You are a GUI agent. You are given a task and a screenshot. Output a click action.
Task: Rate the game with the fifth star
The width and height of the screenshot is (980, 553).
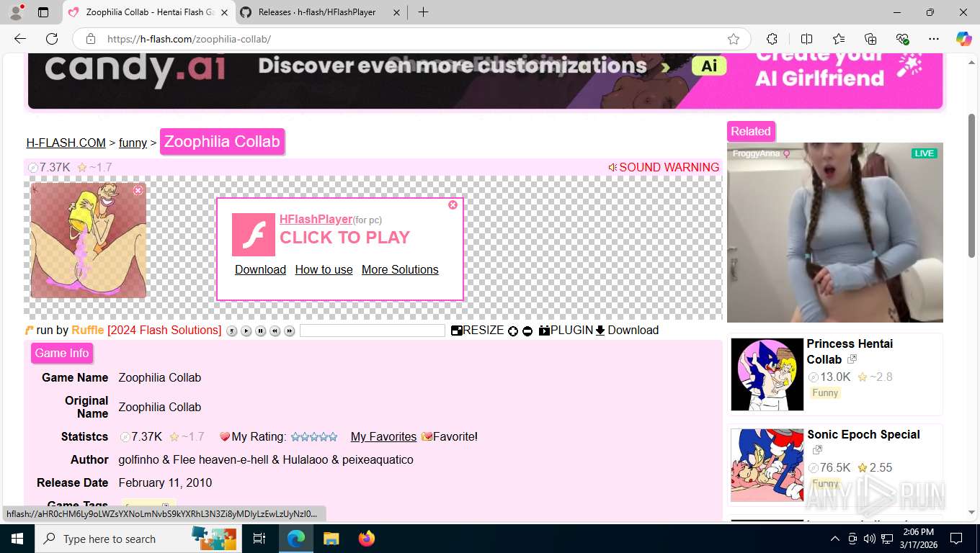(333, 437)
